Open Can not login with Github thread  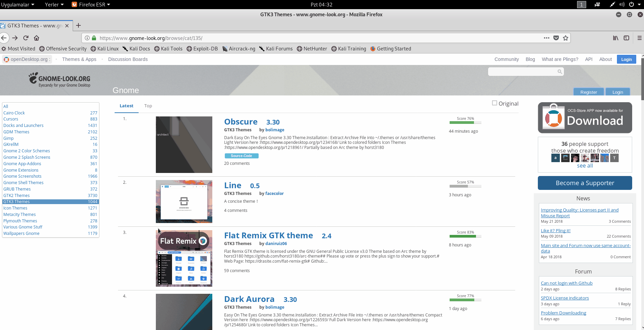click(x=567, y=283)
